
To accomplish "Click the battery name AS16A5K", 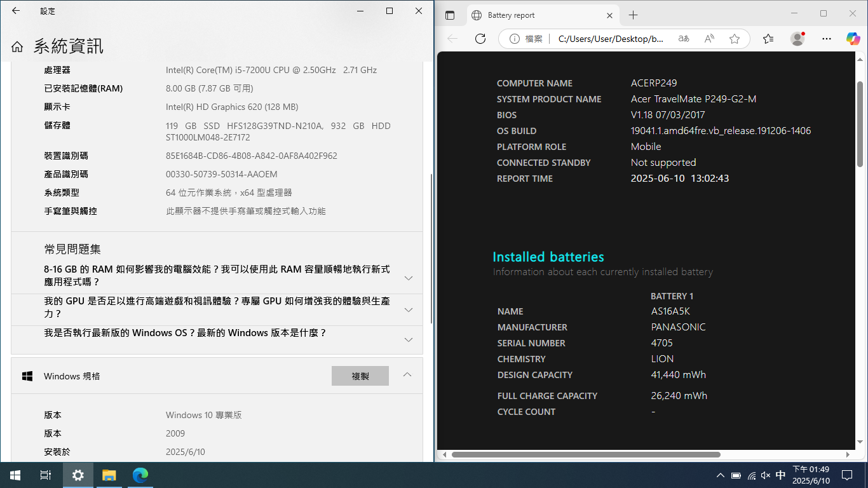I will point(670,311).
